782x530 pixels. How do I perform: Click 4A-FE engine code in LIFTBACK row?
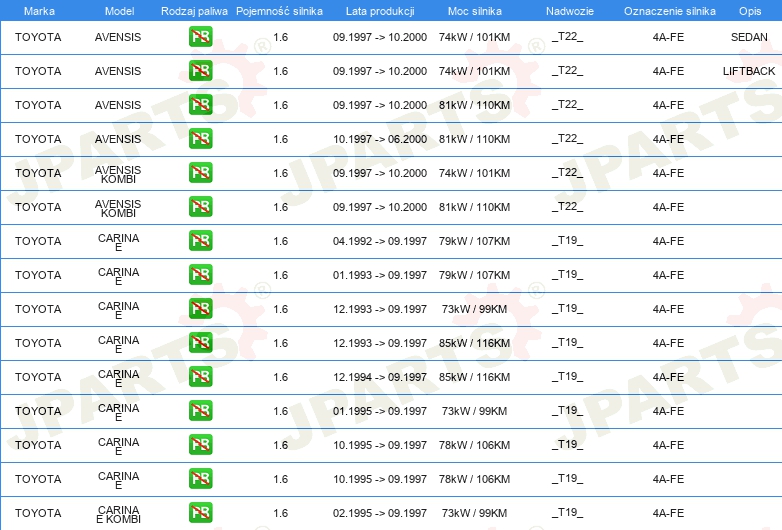[x=668, y=71]
